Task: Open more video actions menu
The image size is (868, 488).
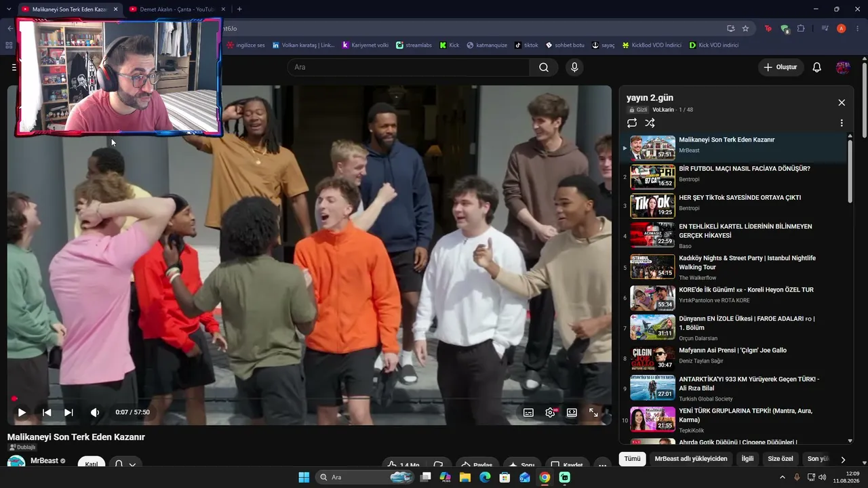Action: click(602, 465)
